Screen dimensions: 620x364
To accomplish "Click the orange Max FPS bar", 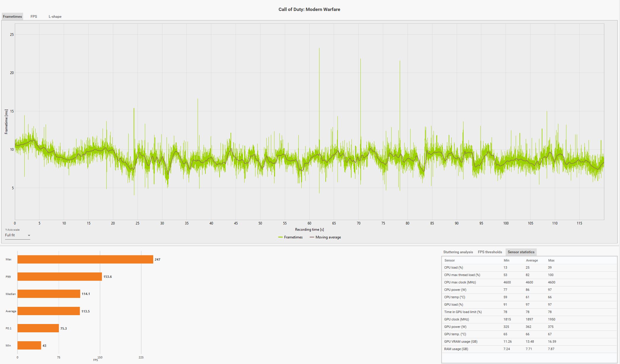I will pos(85,259).
